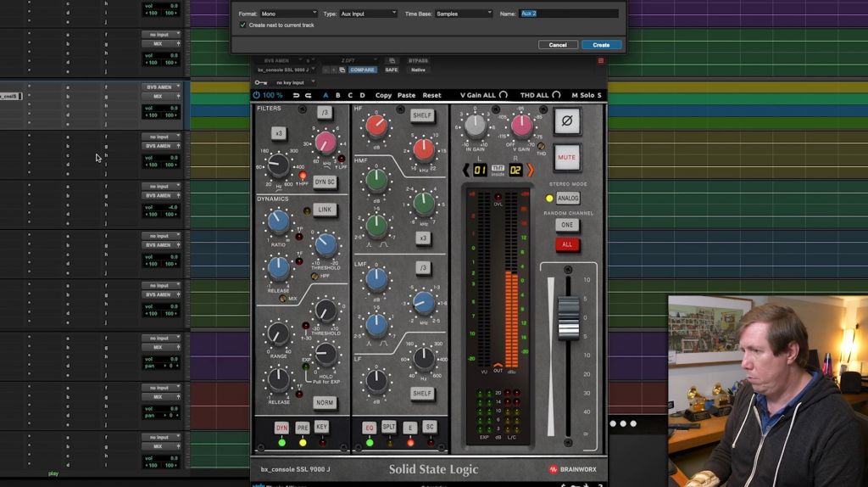Image resolution: width=868 pixels, height=487 pixels.
Task: Click Paste in the plugin toolbar
Action: pos(406,95)
